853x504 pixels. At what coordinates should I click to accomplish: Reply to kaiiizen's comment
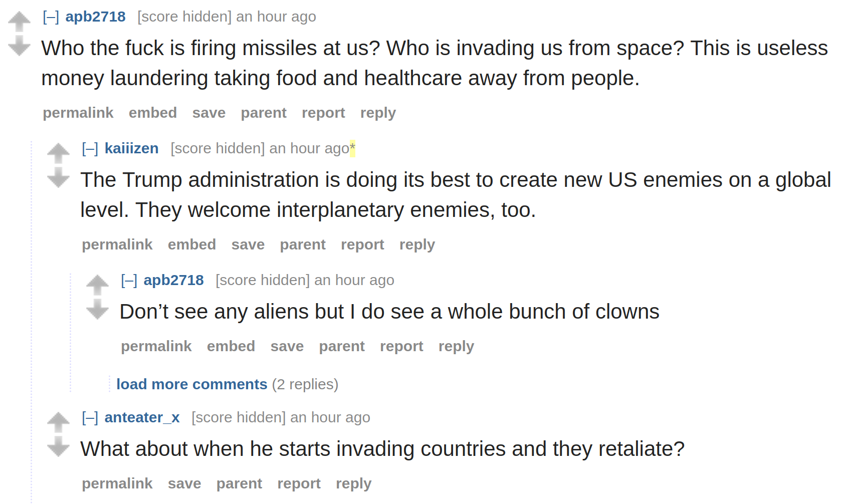coord(417,244)
